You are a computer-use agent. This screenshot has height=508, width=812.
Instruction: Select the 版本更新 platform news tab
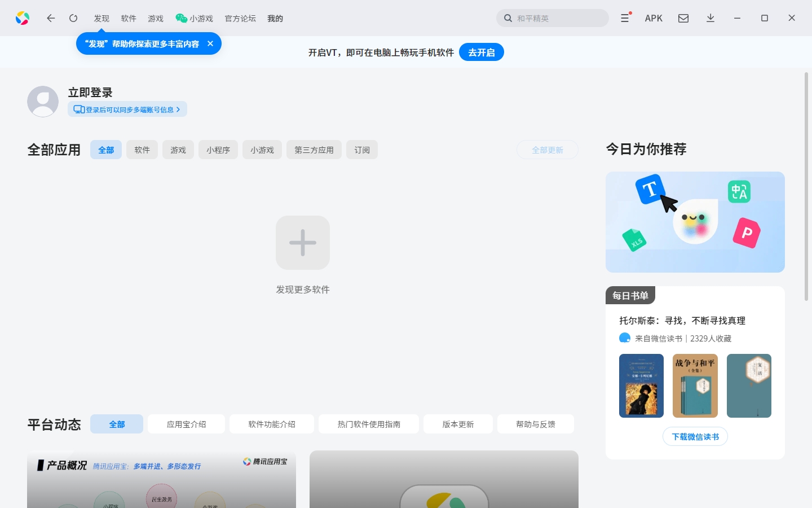click(458, 424)
